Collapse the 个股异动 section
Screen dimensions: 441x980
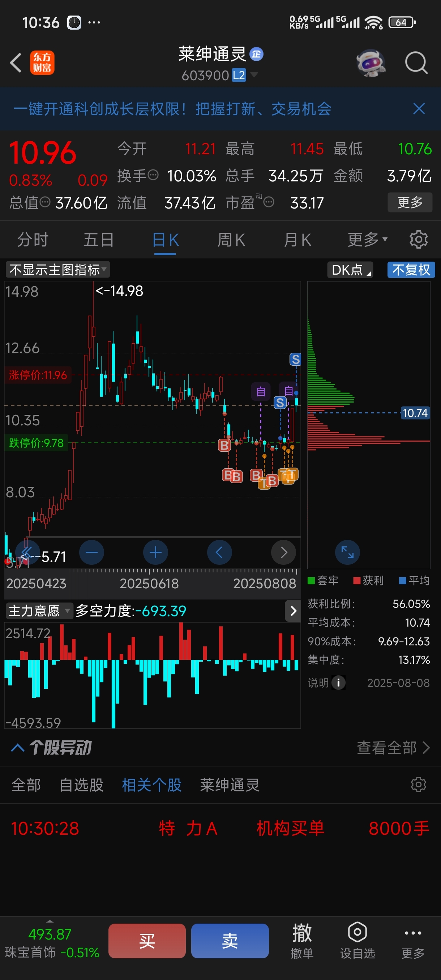pyautogui.click(x=17, y=748)
